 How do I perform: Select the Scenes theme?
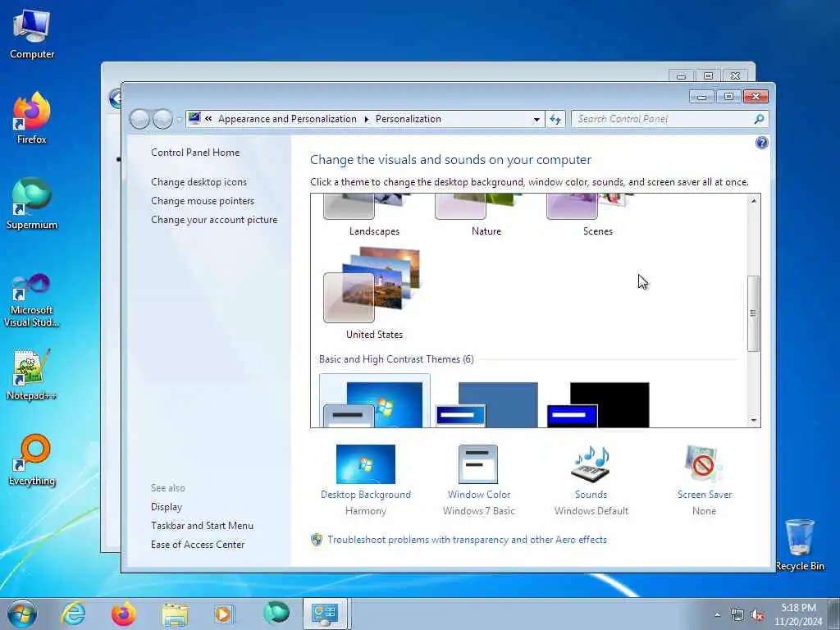[597, 216]
